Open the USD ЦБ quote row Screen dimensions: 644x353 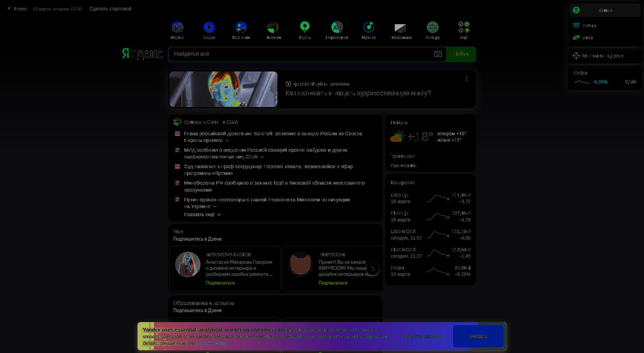431,198
